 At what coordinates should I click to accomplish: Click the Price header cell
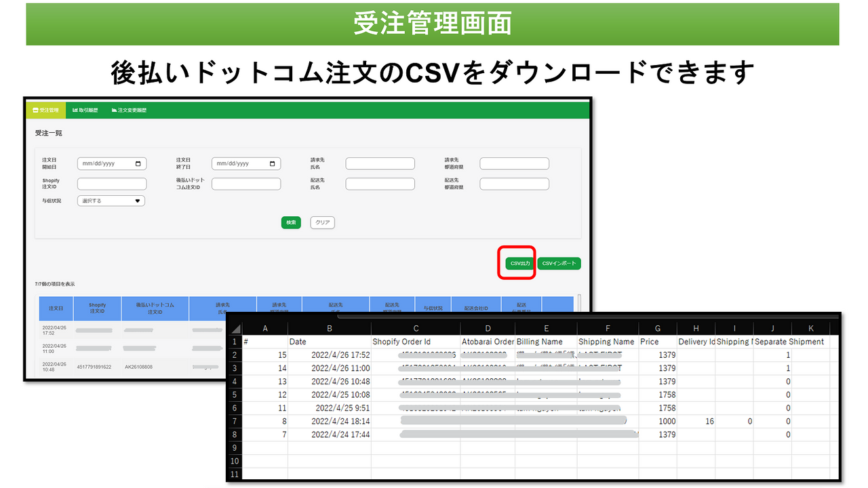tap(658, 342)
